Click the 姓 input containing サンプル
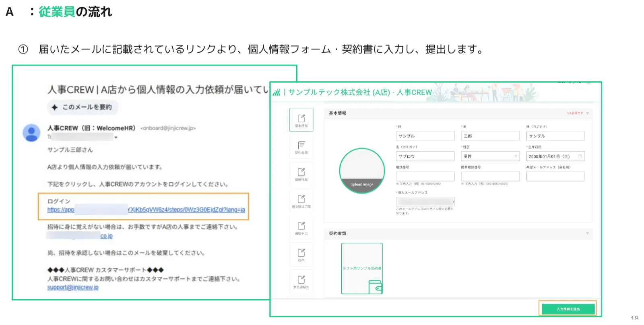This screenshot has width=644, height=325. [x=425, y=136]
